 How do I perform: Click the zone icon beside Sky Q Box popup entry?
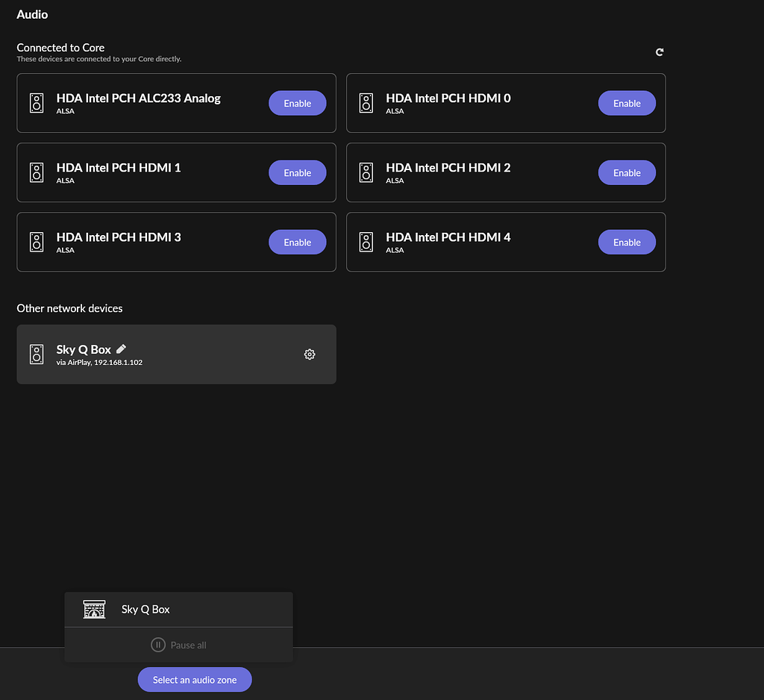(x=94, y=609)
